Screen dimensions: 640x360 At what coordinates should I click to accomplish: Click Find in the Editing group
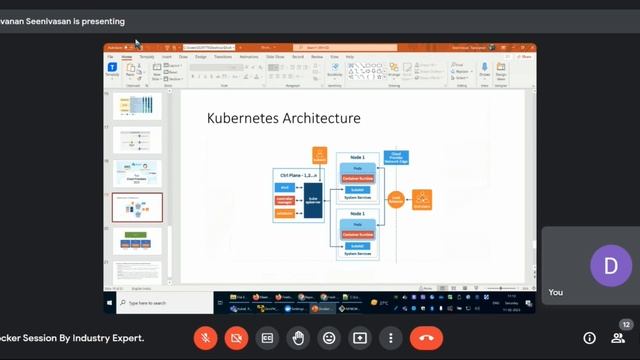point(458,65)
